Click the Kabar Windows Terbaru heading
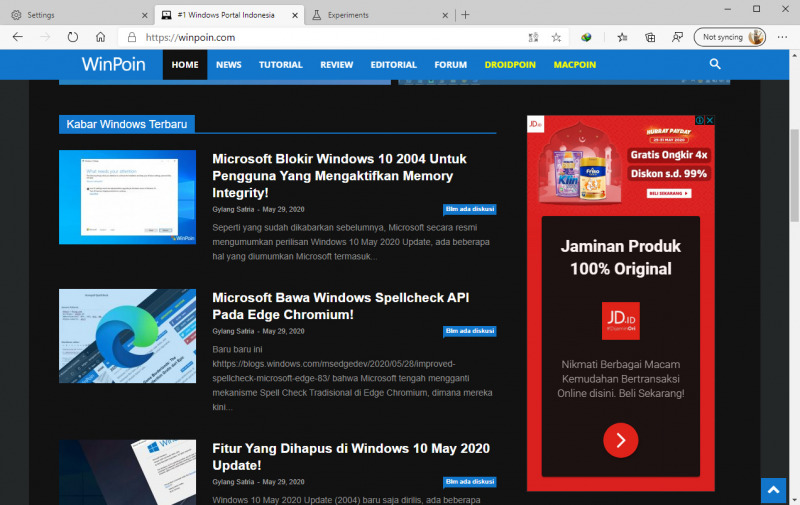Viewport: 800px width, 505px height. tap(127, 124)
